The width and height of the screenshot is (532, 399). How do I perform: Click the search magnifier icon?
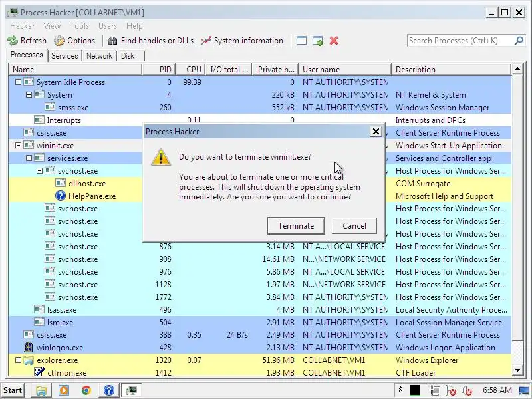[x=519, y=41]
